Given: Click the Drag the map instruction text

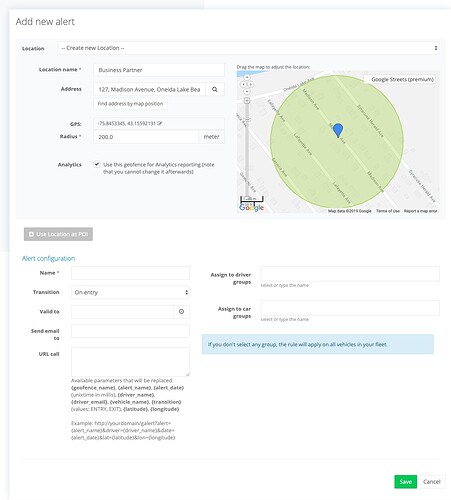Looking at the screenshot, I should point(273,67).
